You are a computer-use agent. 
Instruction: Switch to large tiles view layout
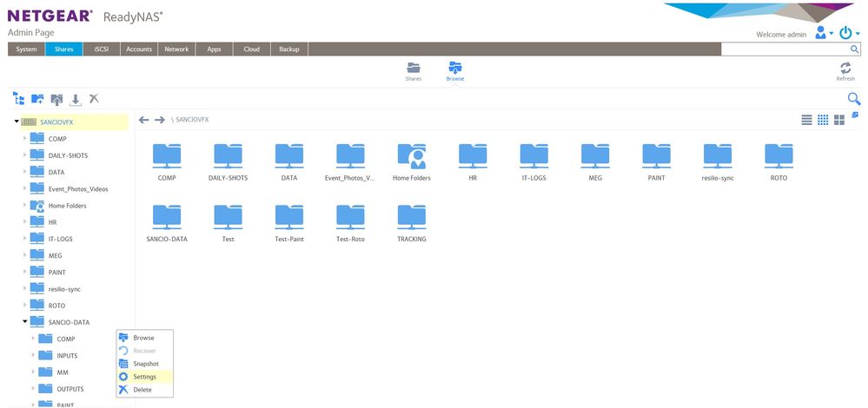[x=838, y=119]
